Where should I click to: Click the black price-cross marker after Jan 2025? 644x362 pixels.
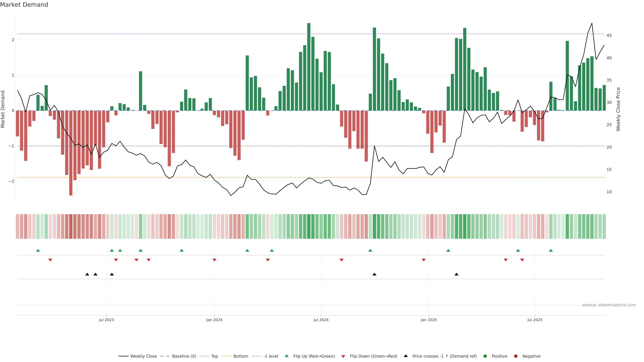[456, 274]
